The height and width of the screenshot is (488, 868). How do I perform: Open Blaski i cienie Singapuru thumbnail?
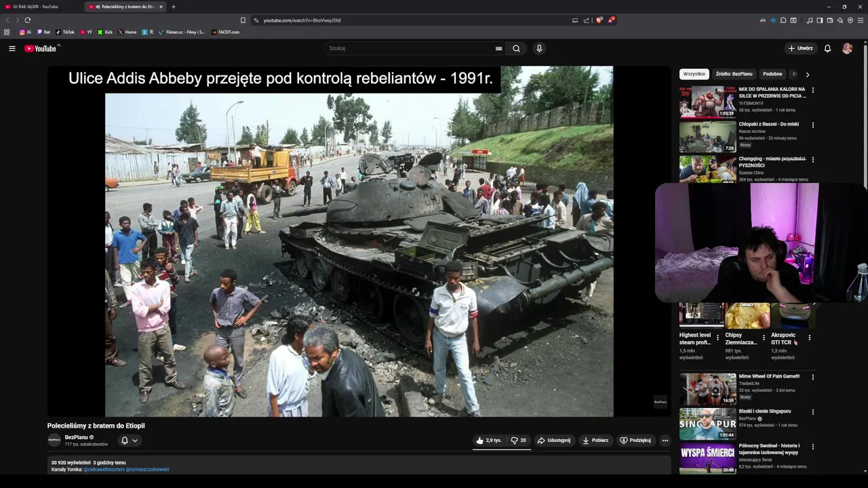[x=708, y=424]
